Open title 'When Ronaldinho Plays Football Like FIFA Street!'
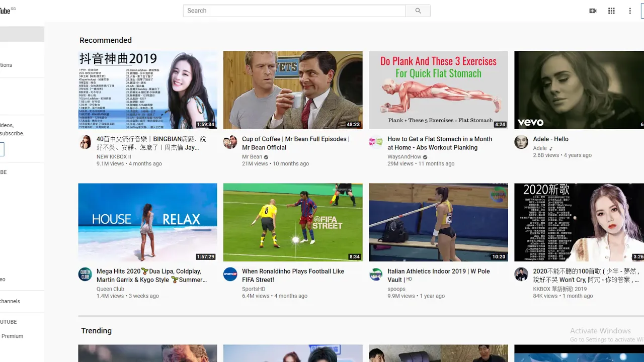 click(x=293, y=276)
